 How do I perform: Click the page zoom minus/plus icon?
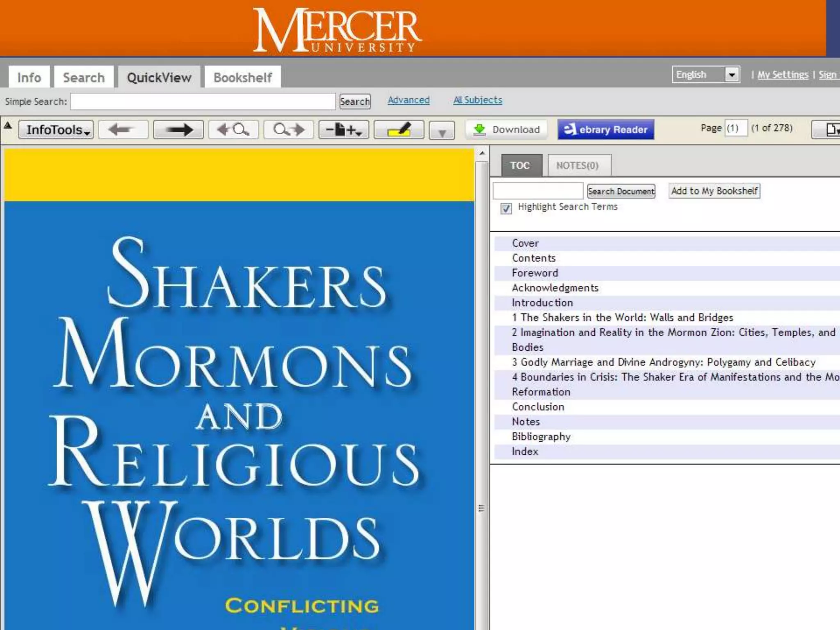click(x=343, y=130)
